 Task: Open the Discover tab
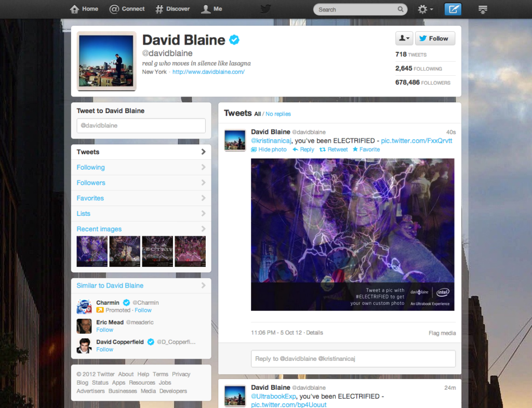coord(172,9)
